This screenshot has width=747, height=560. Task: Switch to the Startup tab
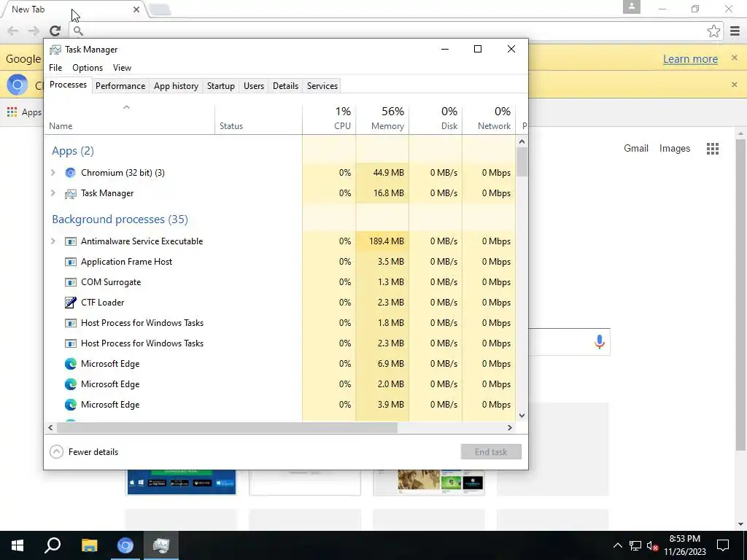pyautogui.click(x=220, y=86)
